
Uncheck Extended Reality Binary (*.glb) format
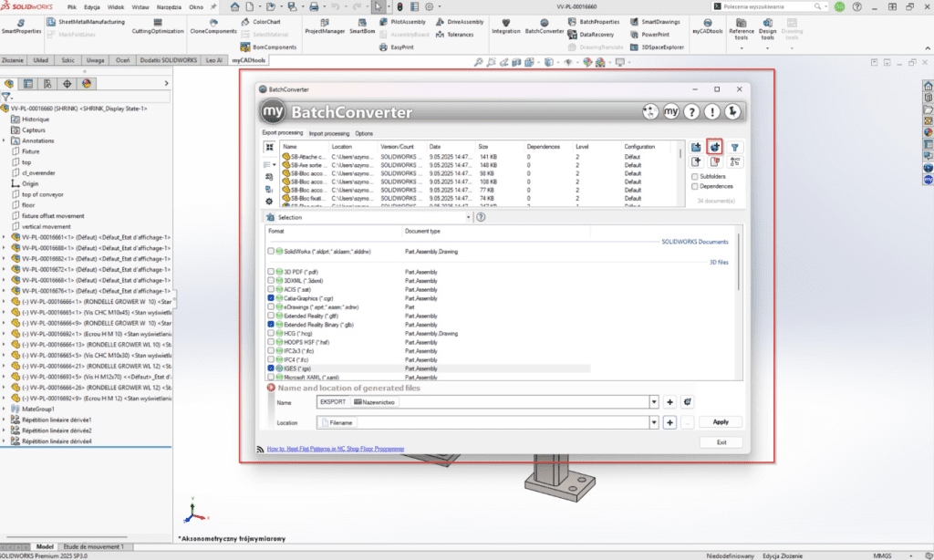point(271,325)
